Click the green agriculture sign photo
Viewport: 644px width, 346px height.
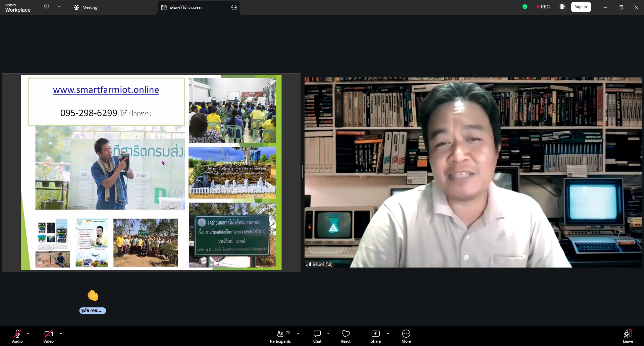(232, 235)
